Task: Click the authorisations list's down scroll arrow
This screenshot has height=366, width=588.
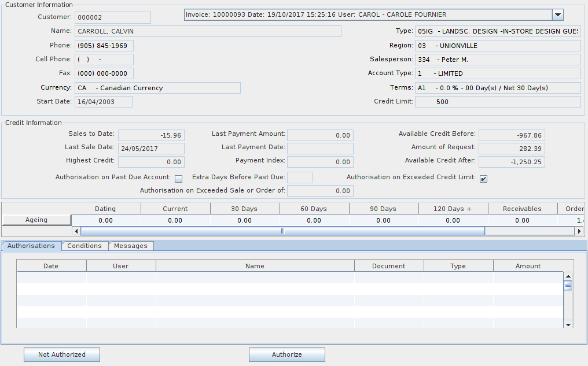Action: point(568,324)
